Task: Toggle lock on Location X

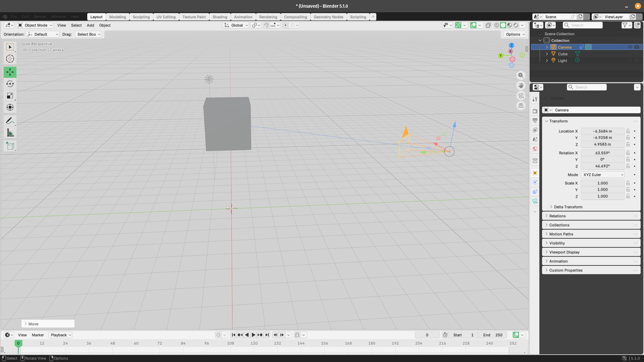Action: 628,131
